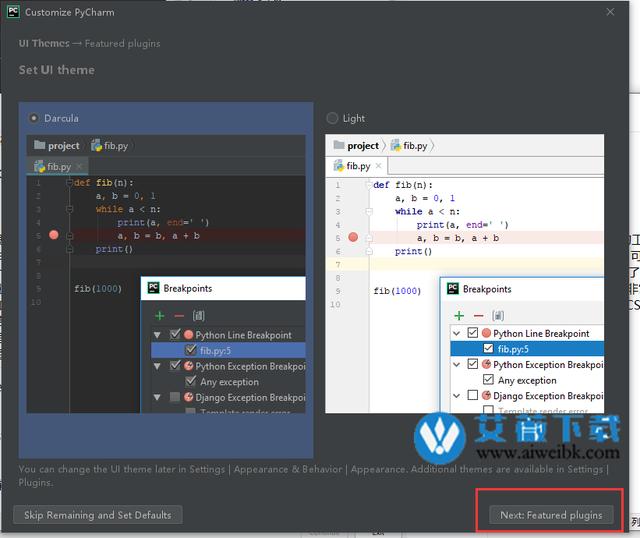The width and height of the screenshot is (640, 538).
Task: Close the Customize PyCharm dialog
Action: click(x=610, y=12)
